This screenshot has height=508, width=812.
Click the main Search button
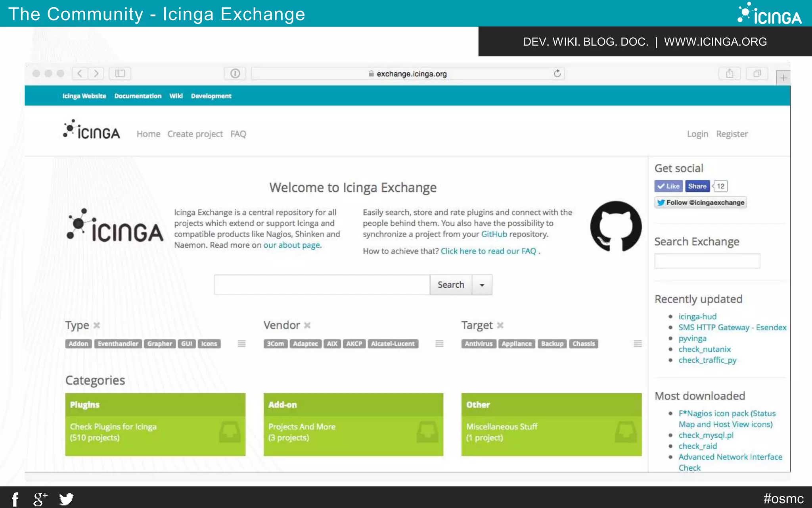pyautogui.click(x=451, y=285)
